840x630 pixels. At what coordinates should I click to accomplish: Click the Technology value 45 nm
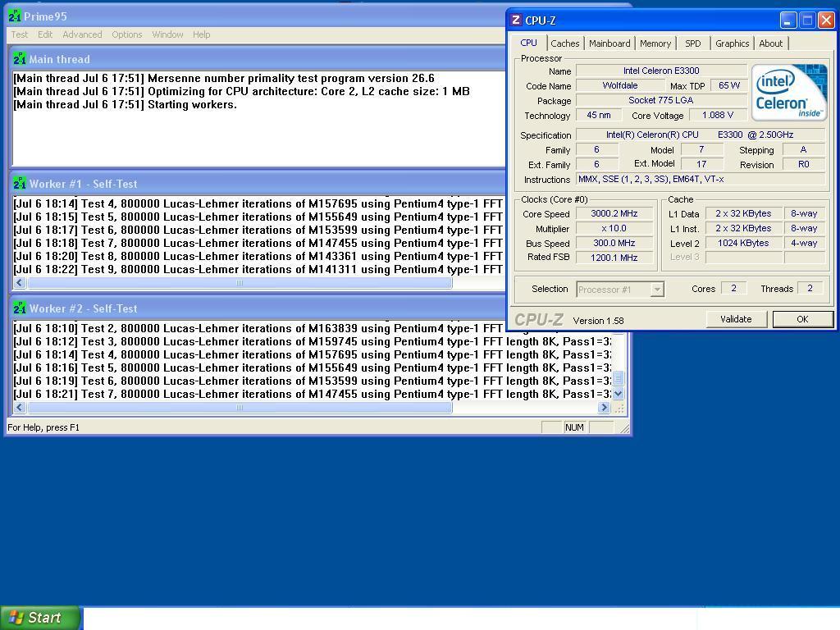click(x=598, y=115)
